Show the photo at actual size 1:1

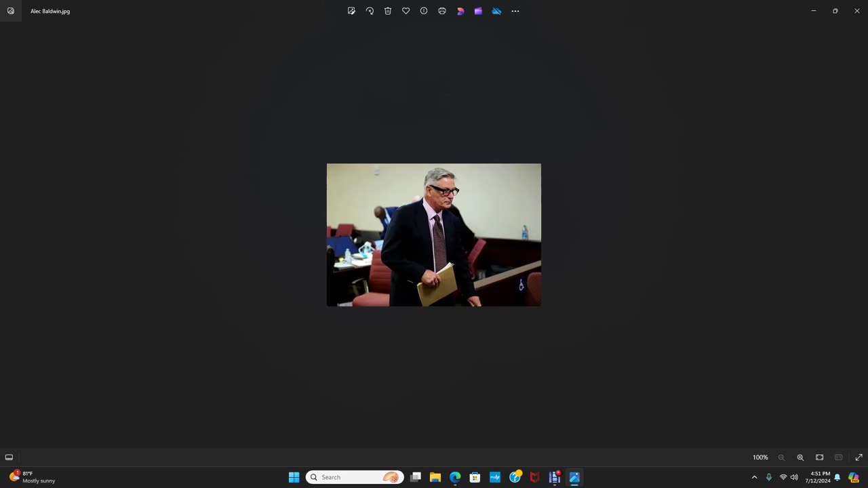click(x=838, y=457)
